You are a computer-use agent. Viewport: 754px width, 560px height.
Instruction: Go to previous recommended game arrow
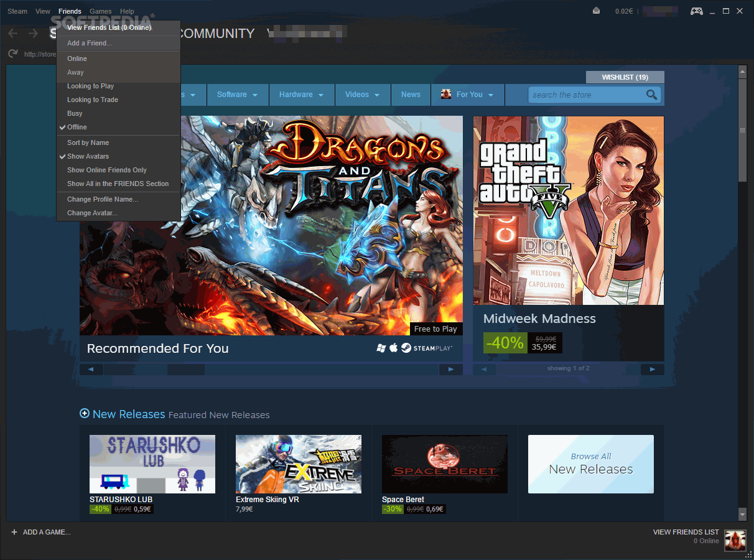coord(91,370)
